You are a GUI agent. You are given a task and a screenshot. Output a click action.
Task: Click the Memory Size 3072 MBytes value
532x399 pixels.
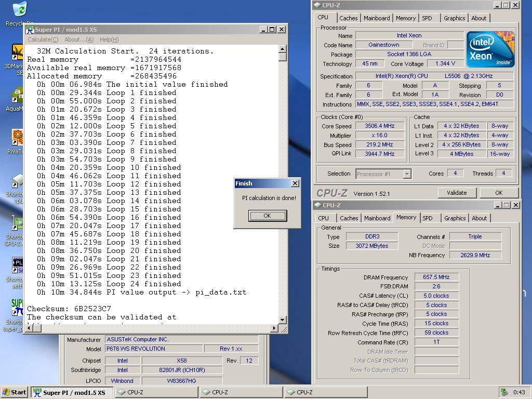coord(372,246)
